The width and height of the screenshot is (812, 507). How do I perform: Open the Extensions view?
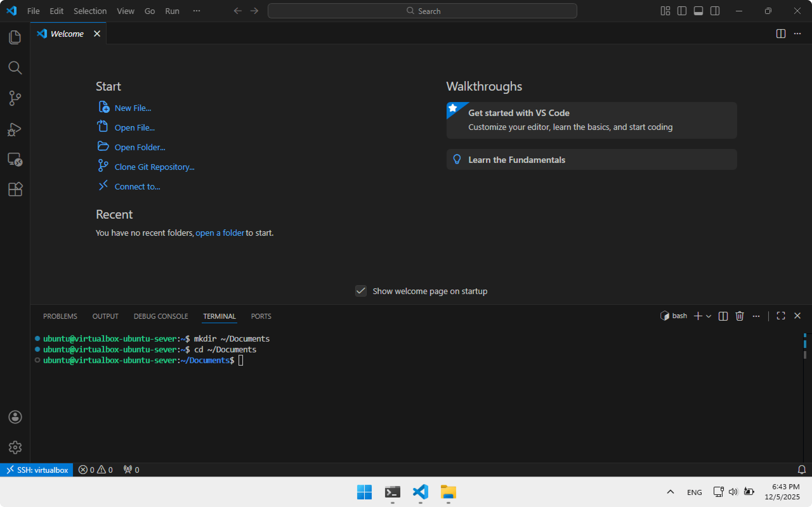tap(15, 189)
